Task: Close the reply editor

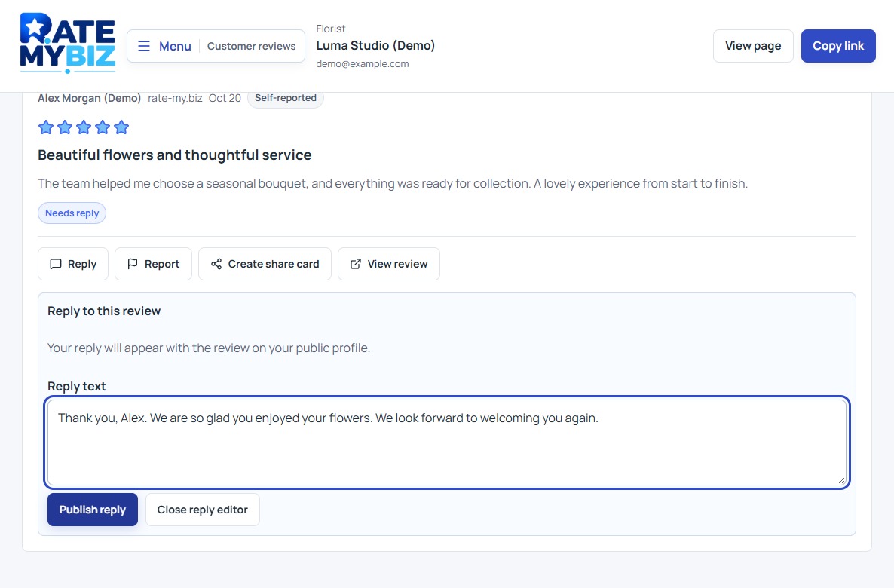Action: pos(203,510)
